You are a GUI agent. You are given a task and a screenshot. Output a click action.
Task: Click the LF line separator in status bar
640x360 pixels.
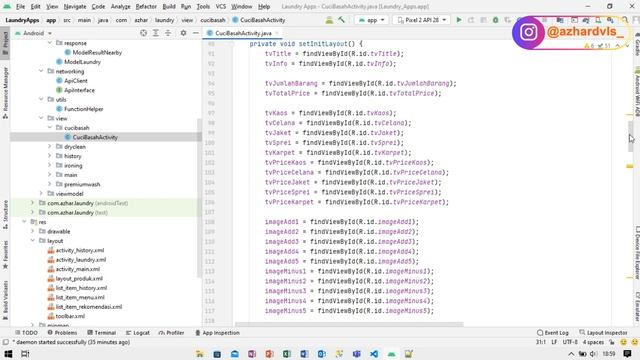554,342
